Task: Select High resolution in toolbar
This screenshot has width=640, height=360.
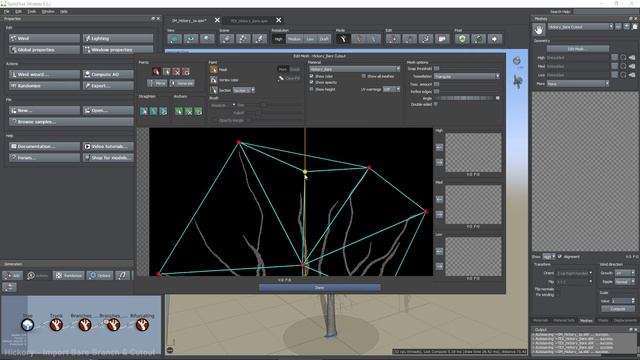Action: pos(278,39)
